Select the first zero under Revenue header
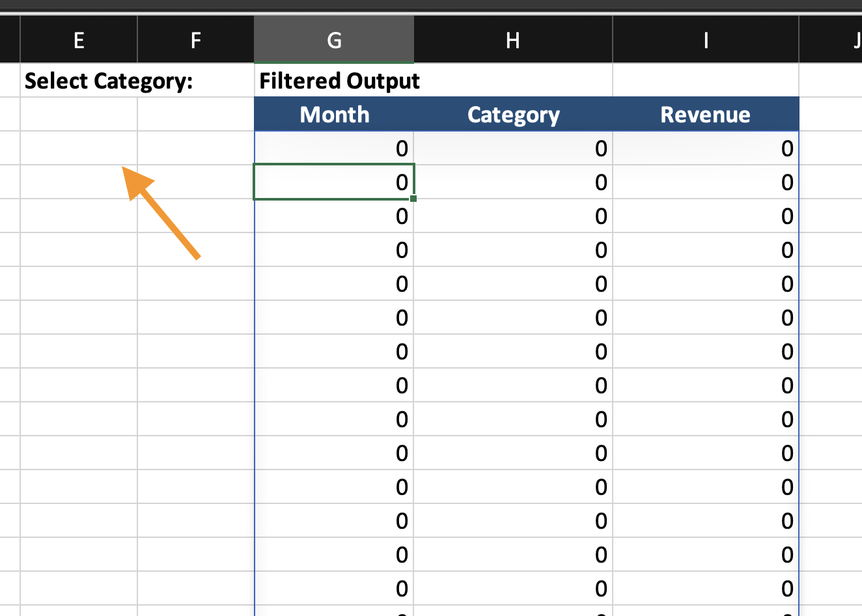Image resolution: width=862 pixels, height=616 pixels. pos(706,148)
